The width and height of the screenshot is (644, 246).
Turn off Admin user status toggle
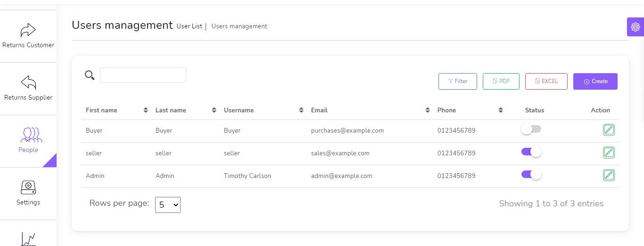point(531,175)
